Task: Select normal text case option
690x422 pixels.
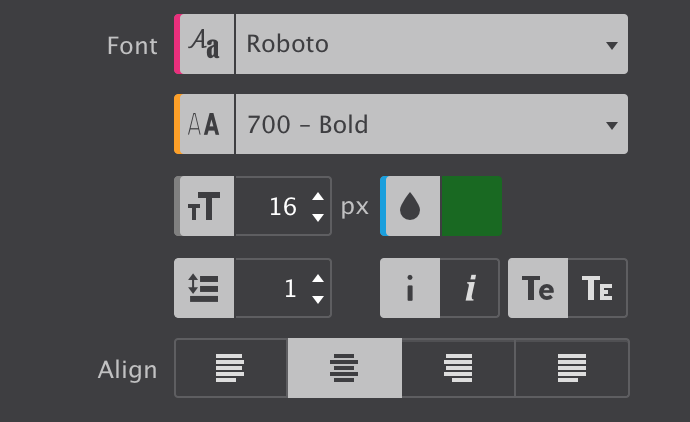Action: pos(538,288)
